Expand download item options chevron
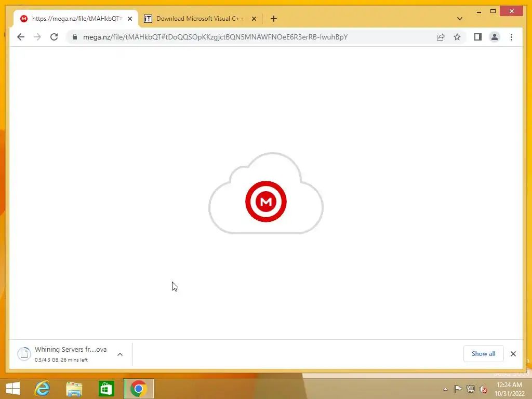The height and width of the screenshot is (399, 532). [120, 354]
